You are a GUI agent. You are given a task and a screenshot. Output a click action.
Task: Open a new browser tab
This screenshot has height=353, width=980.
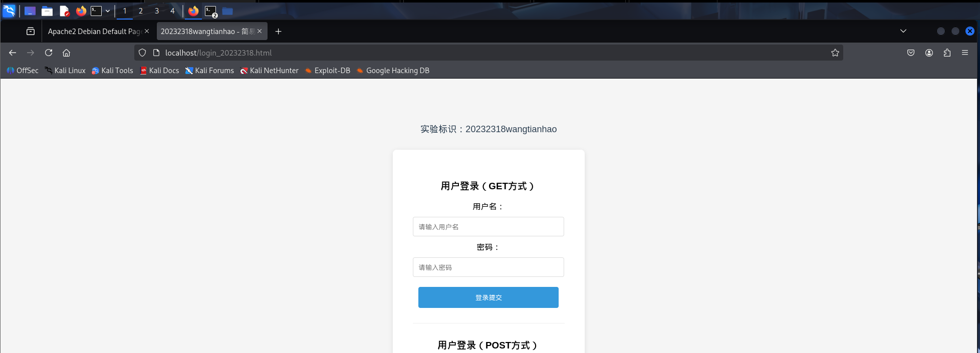click(279, 31)
